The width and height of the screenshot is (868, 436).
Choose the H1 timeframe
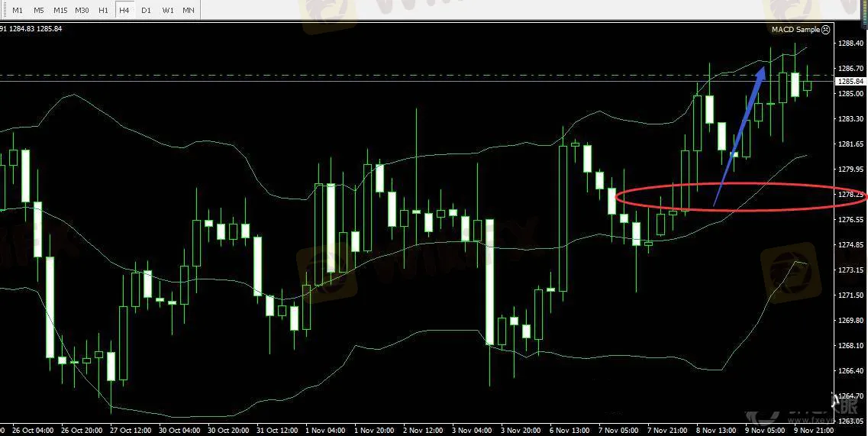pos(103,11)
